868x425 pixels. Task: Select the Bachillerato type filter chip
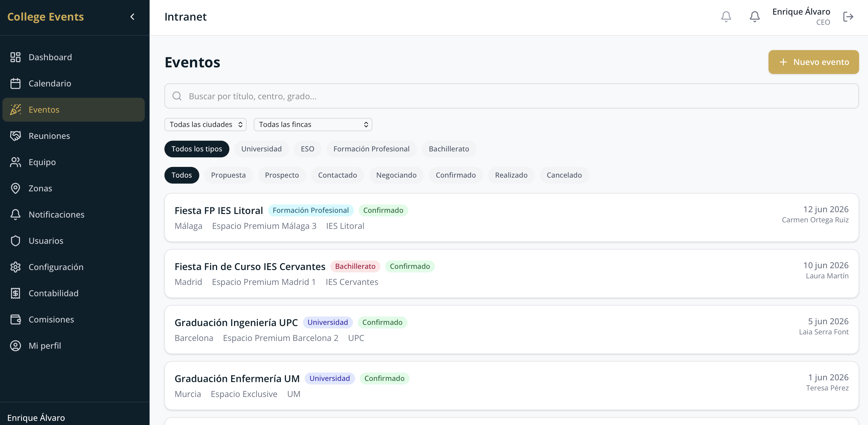tap(449, 149)
